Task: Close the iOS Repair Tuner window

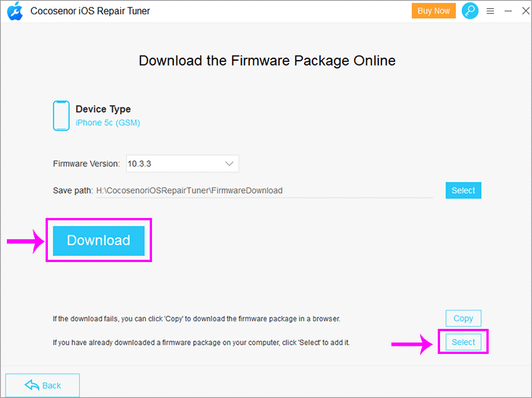Action: click(526, 11)
